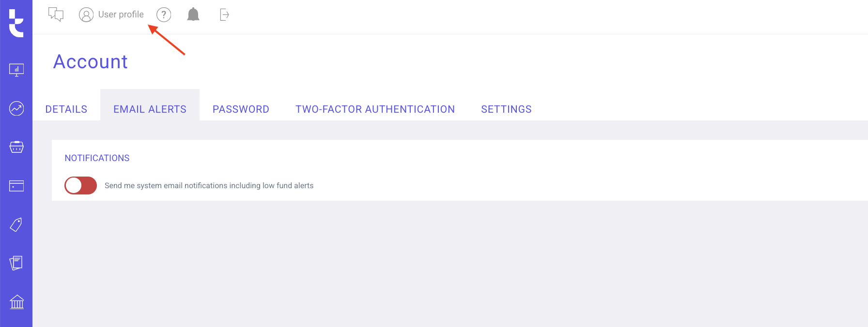Switch to the Settings tab
868x327 pixels.
pos(506,109)
